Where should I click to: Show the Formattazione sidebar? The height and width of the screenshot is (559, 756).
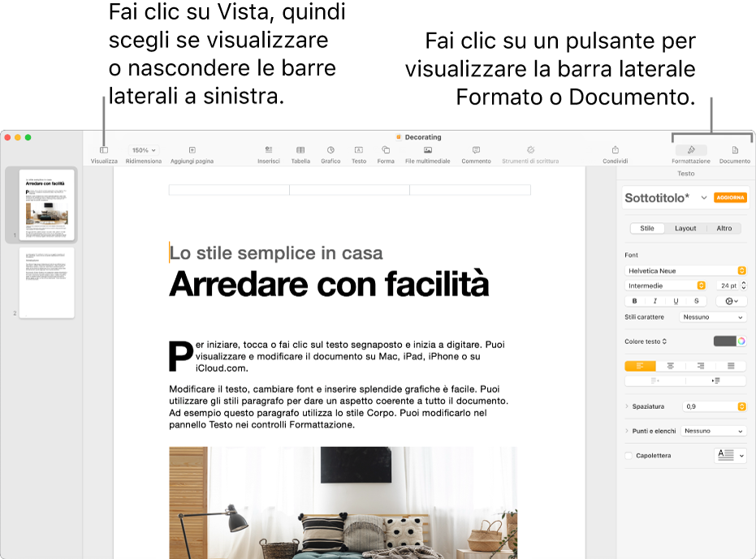point(691,150)
